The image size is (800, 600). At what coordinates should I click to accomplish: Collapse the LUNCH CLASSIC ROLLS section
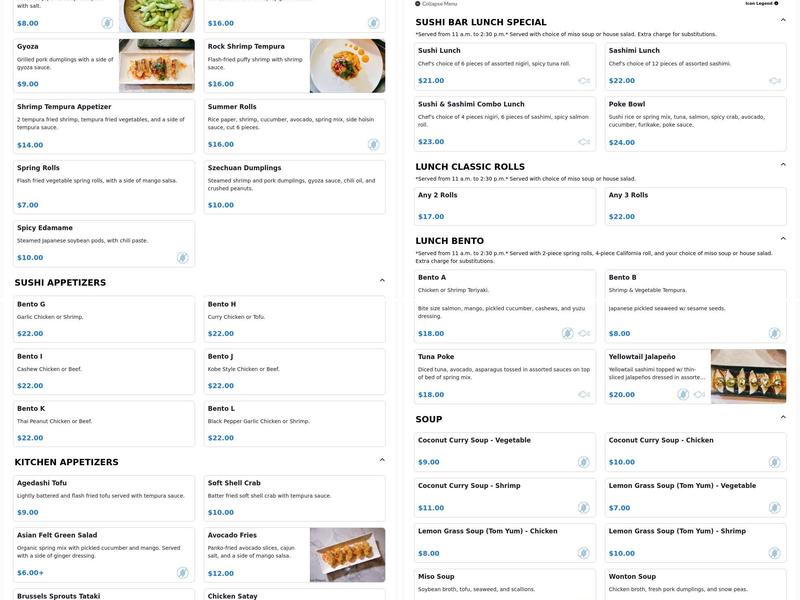[781, 163]
